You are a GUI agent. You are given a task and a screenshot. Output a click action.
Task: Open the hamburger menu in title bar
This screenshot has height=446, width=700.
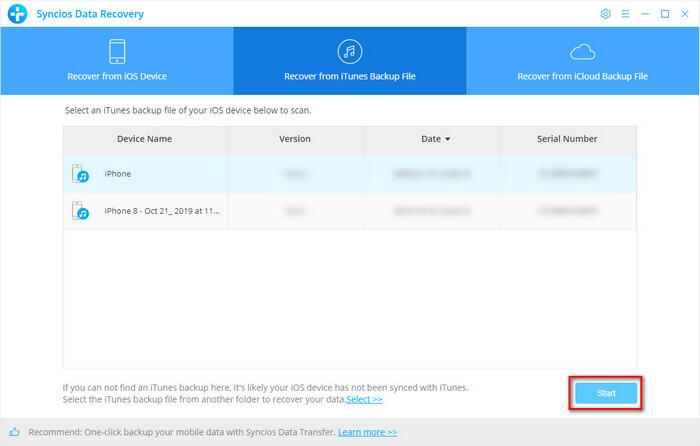[625, 14]
